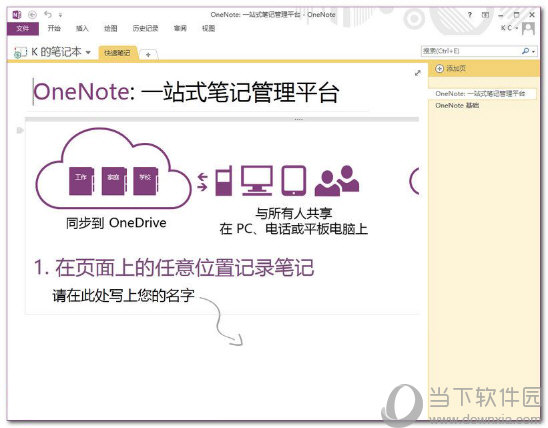The height and width of the screenshot is (428, 548).
Task: Click the 工作 notebook graphic in cloud
Action: [x=82, y=181]
